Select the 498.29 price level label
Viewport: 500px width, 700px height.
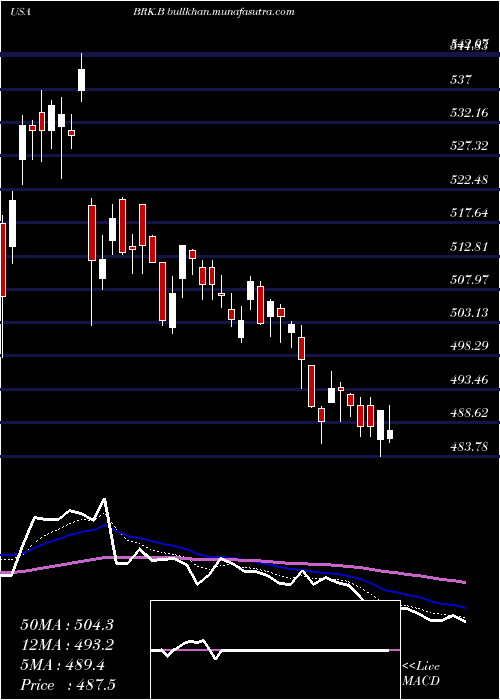470,346
